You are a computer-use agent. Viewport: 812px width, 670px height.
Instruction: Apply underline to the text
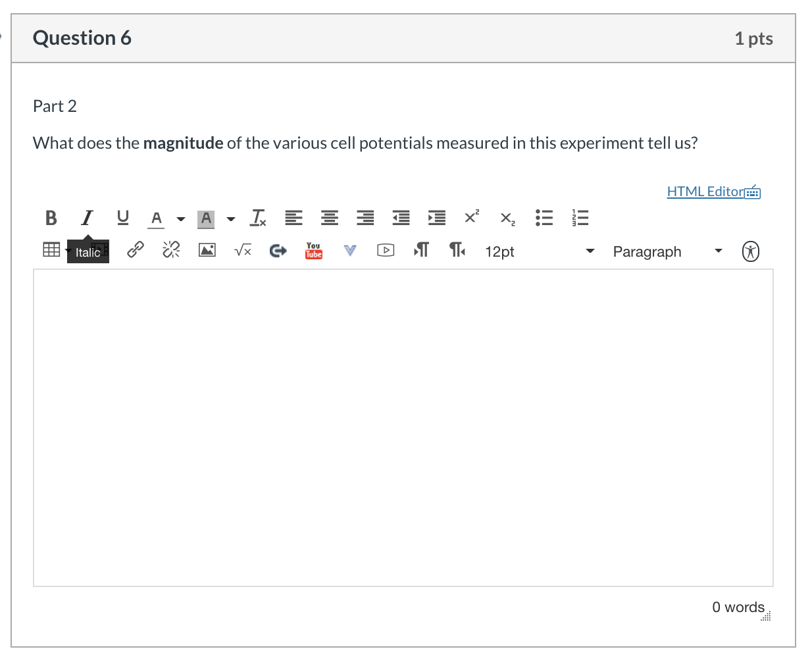pos(122,218)
